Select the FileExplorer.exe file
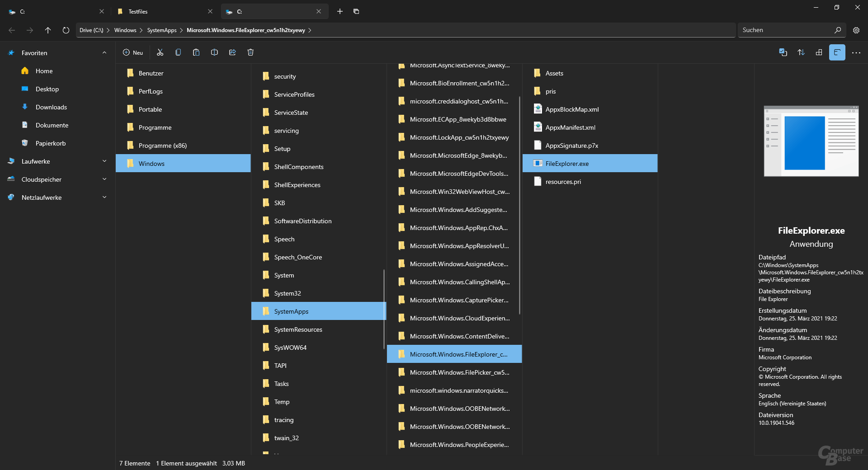Screen dimensions: 868x470 tap(590, 164)
